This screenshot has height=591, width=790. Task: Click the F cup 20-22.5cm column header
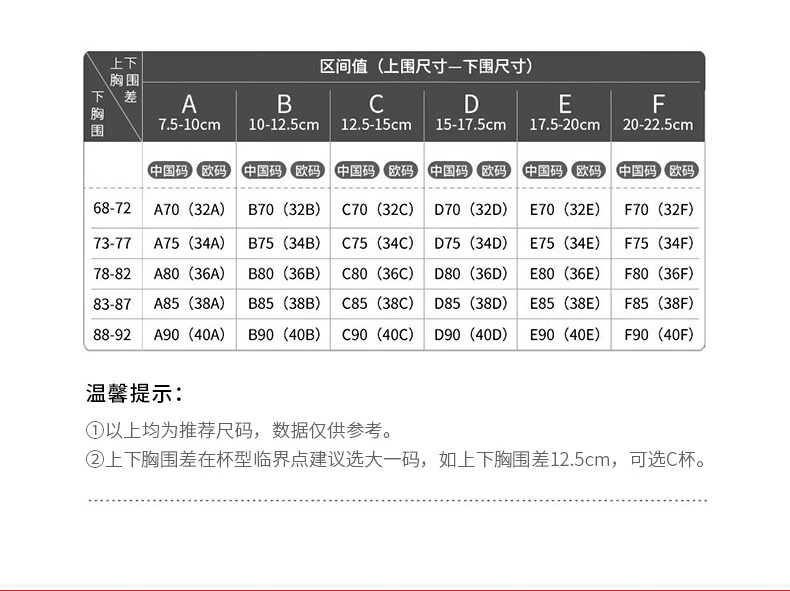pyautogui.click(x=657, y=114)
